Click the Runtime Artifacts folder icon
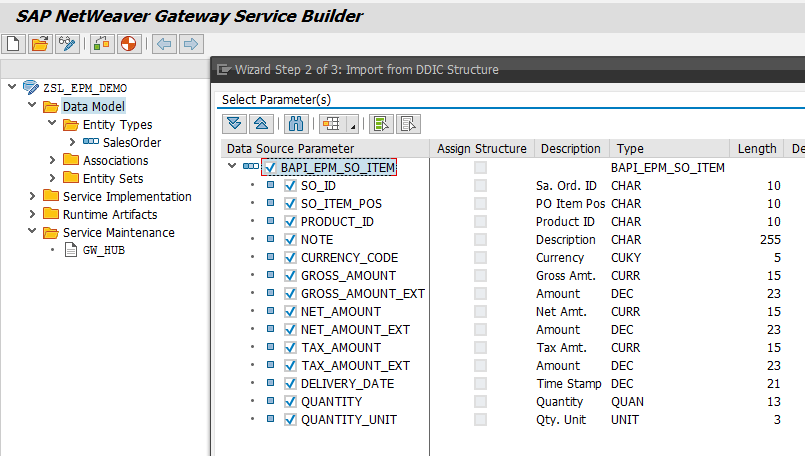This screenshot has height=456, width=805. point(51,213)
